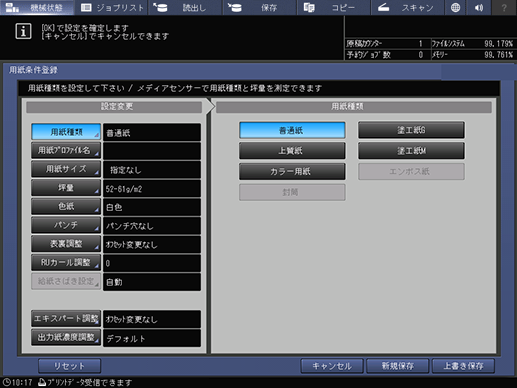Screen dimensions: 517x388
Task: Open the パンチ punch setting
Action: tap(66, 225)
